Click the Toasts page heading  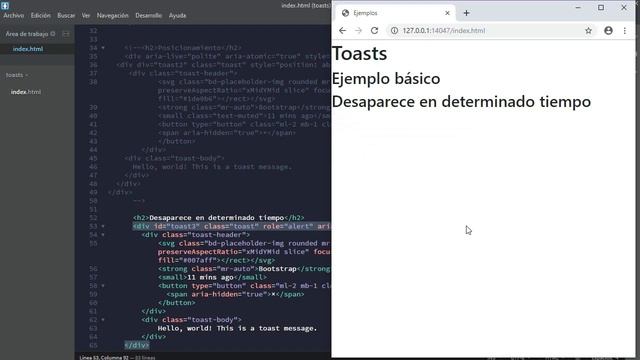360,53
